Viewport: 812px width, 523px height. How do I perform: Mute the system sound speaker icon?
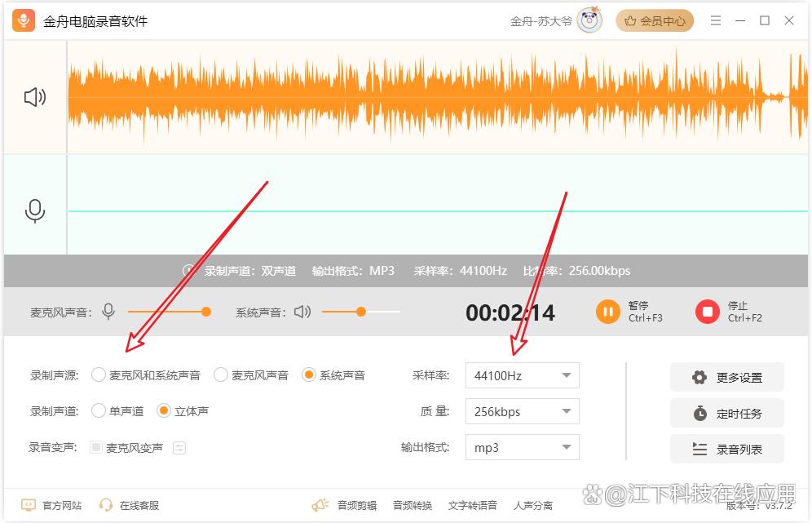point(302,312)
